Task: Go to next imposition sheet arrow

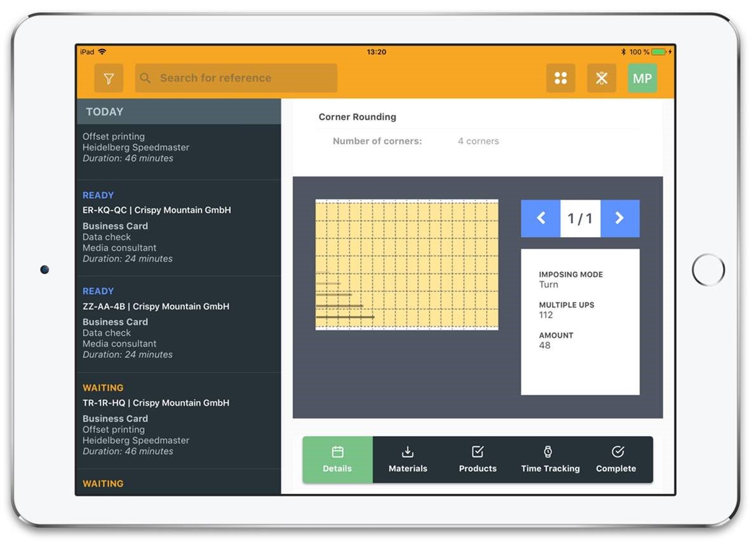Action: [x=619, y=218]
